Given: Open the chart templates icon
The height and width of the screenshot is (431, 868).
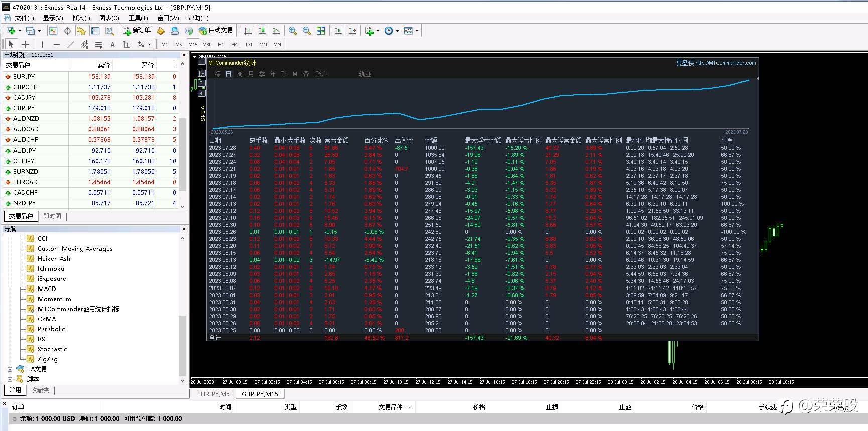Looking at the screenshot, I should [x=408, y=31].
